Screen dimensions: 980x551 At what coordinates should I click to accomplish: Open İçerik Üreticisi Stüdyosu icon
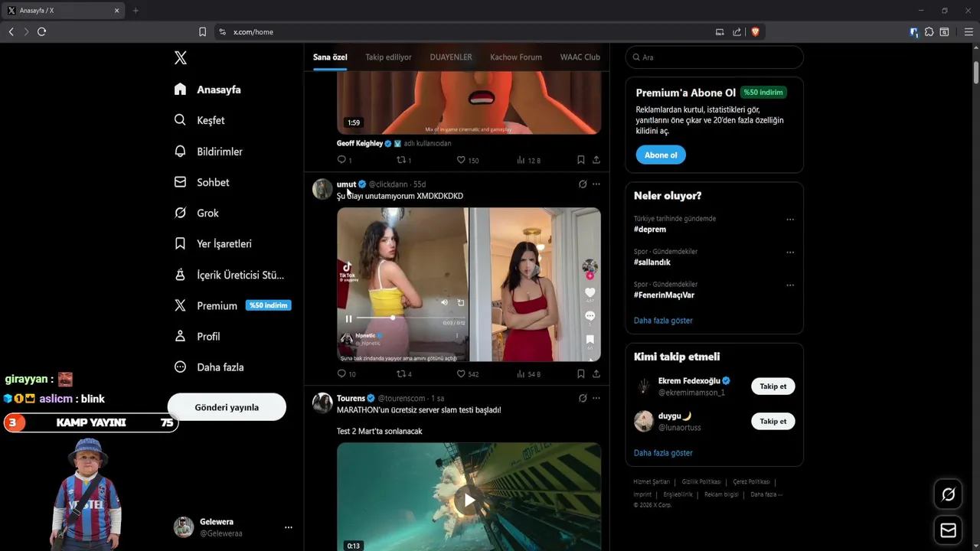[x=180, y=275]
